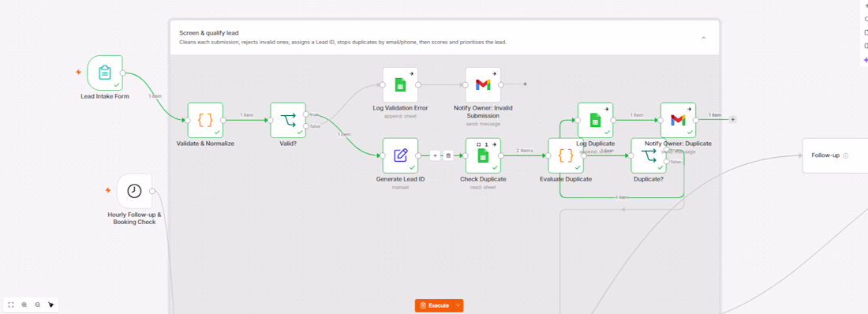Screen dimensions: 868x314
Task: Add node after Notify Owner: Invalid Submission
Action: pyautogui.click(x=525, y=84)
